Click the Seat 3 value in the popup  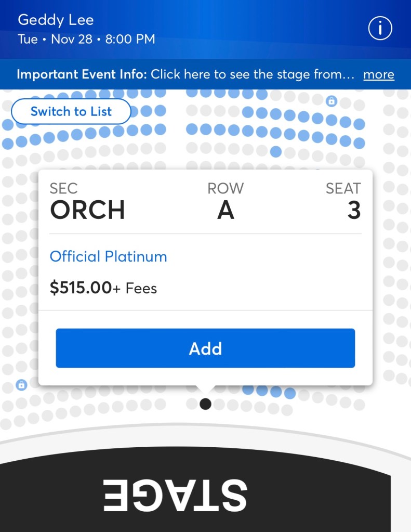tap(354, 210)
